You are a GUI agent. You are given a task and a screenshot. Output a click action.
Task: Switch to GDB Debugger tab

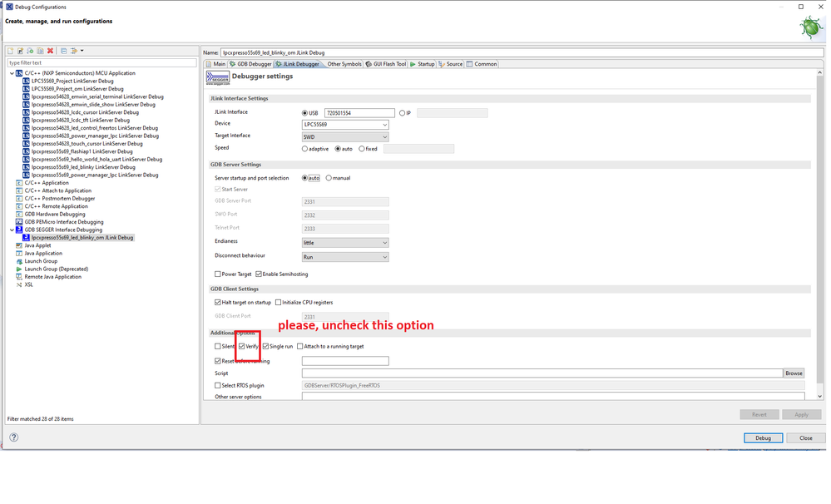point(250,64)
